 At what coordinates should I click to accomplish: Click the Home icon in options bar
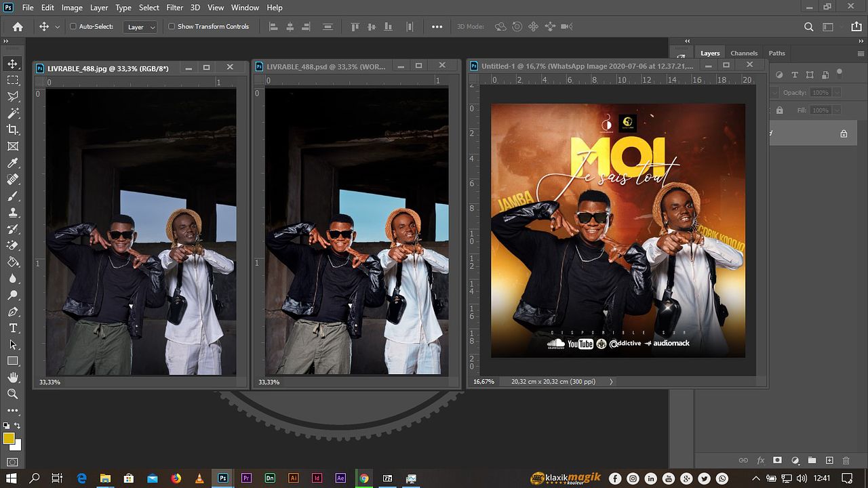point(18,26)
